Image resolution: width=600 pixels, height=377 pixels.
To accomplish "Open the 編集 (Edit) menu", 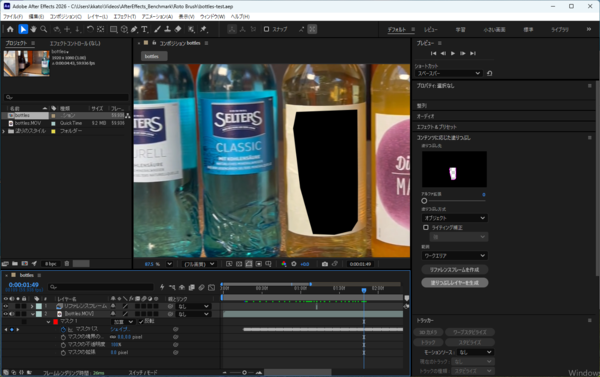I will (36, 16).
